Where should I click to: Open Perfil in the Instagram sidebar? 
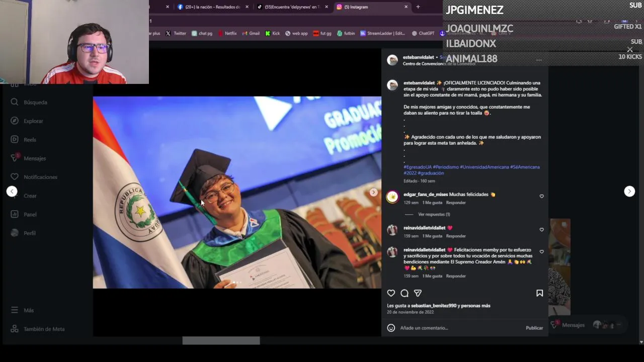pos(30,233)
